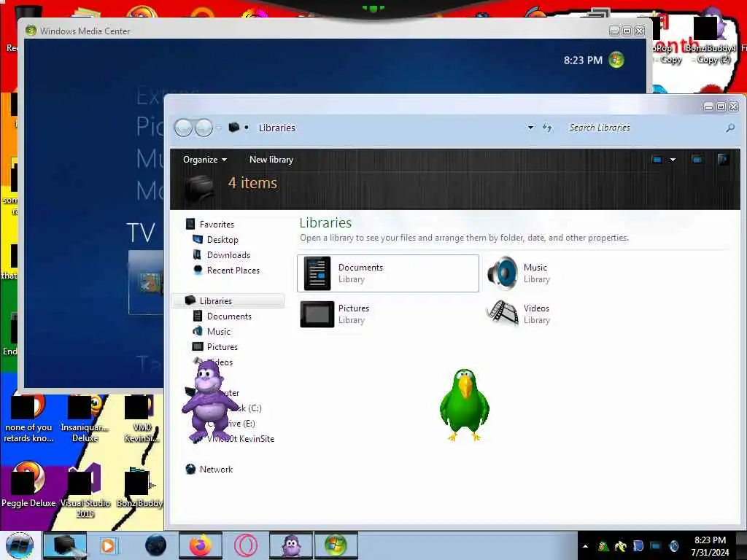Click TV menu item in Media Center
This screenshot has width=747, height=560.
coord(141,233)
